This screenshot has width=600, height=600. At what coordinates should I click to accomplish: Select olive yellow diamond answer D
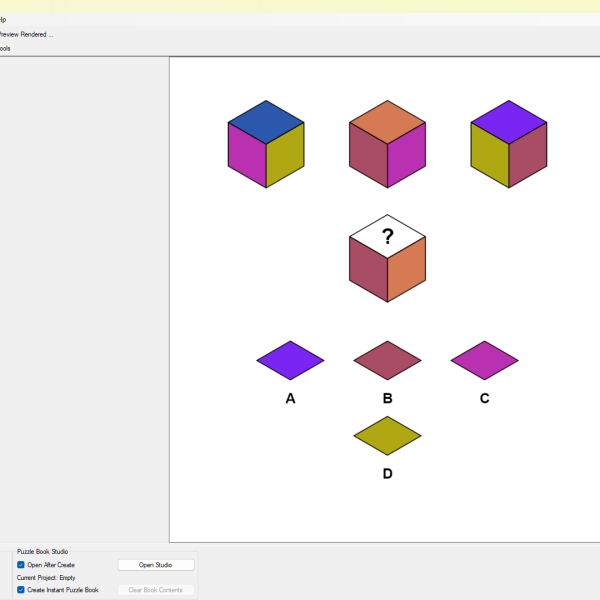pyautogui.click(x=387, y=436)
